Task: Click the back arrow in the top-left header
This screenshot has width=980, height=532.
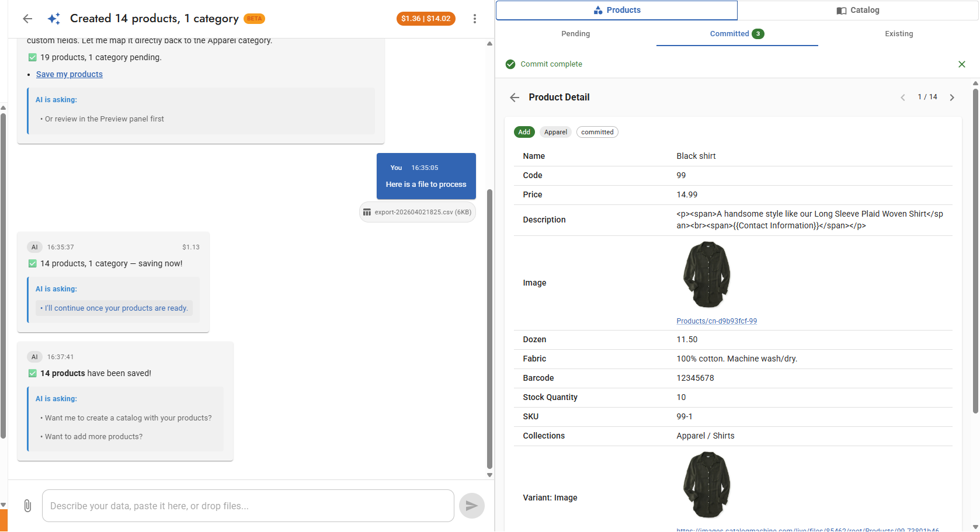Action: pos(27,18)
